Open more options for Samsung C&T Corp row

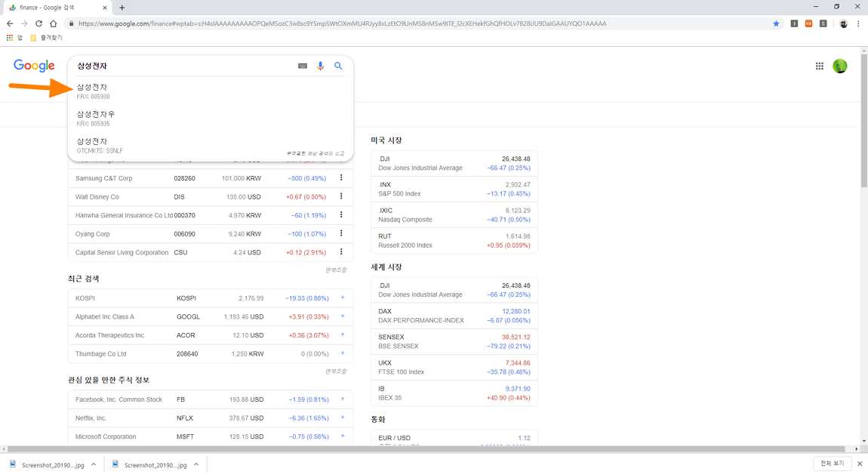(341, 177)
